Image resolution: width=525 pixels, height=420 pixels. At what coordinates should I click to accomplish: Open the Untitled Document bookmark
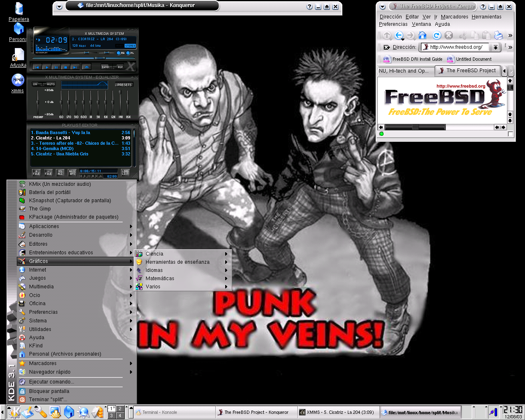(x=470, y=59)
